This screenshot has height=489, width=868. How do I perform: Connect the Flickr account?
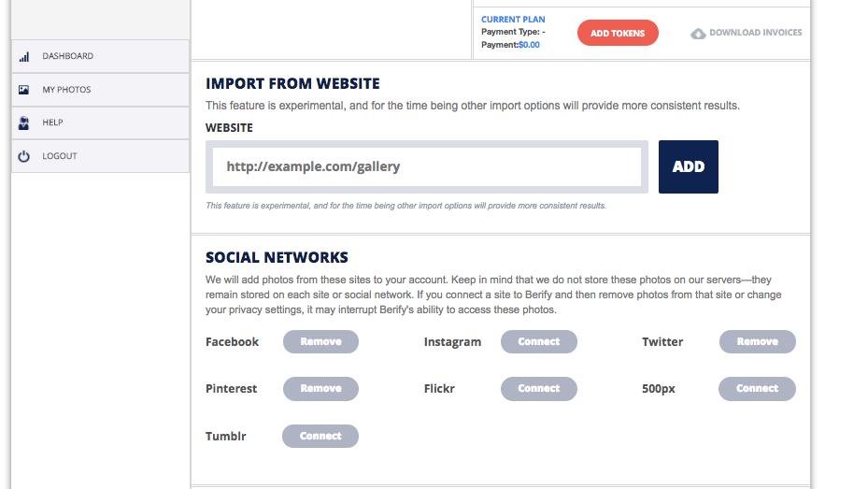click(538, 389)
